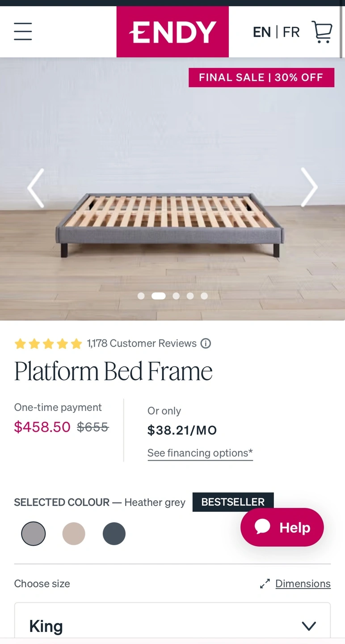Switch language to FR
The image size is (345, 644).
point(291,32)
